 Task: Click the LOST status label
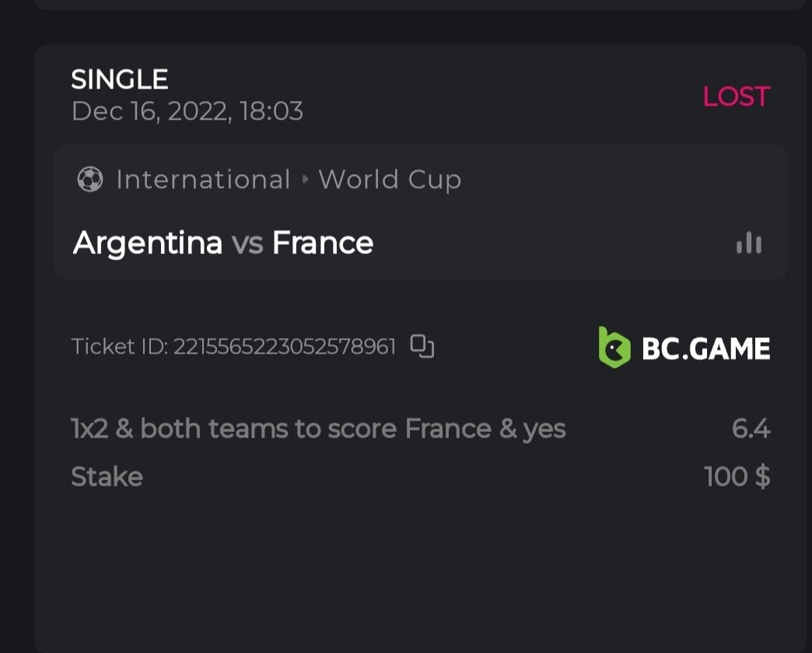pyautogui.click(x=736, y=96)
